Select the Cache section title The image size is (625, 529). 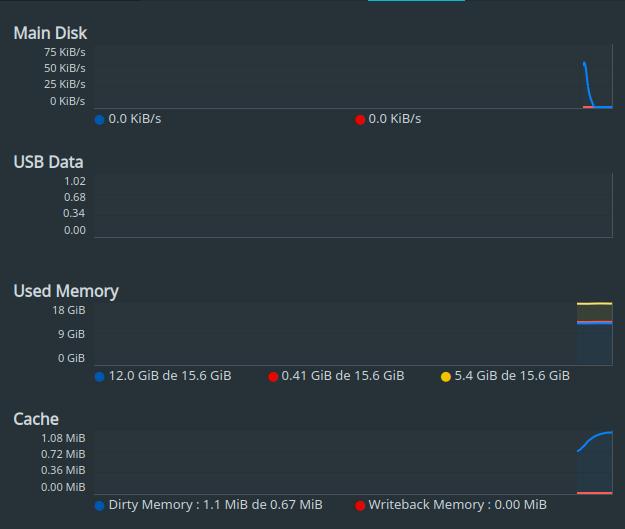click(36, 419)
